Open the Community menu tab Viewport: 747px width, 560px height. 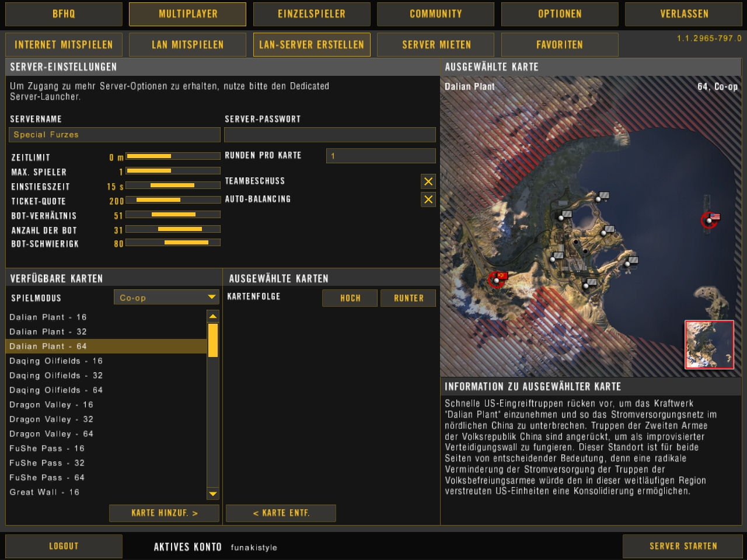[435, 14]
